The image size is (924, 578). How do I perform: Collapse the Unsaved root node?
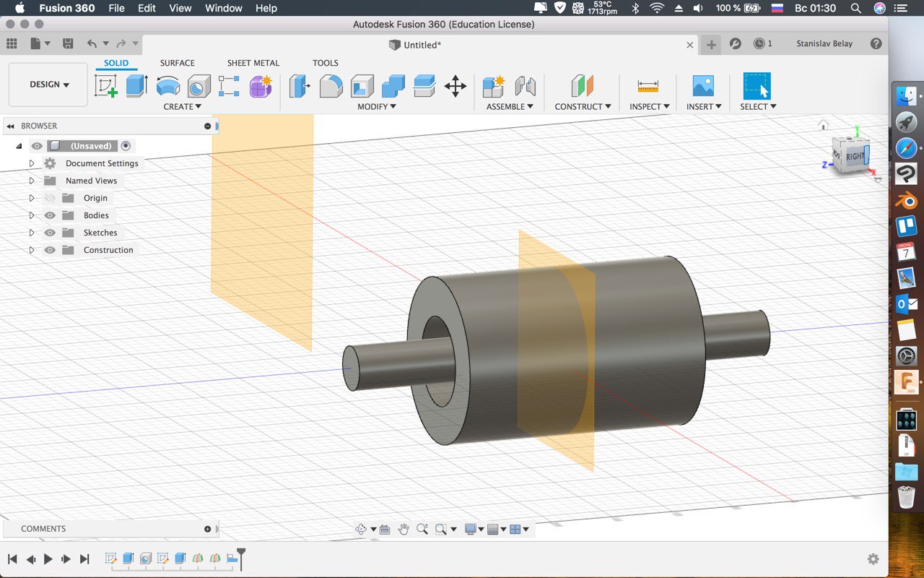(x=19, y=146)
